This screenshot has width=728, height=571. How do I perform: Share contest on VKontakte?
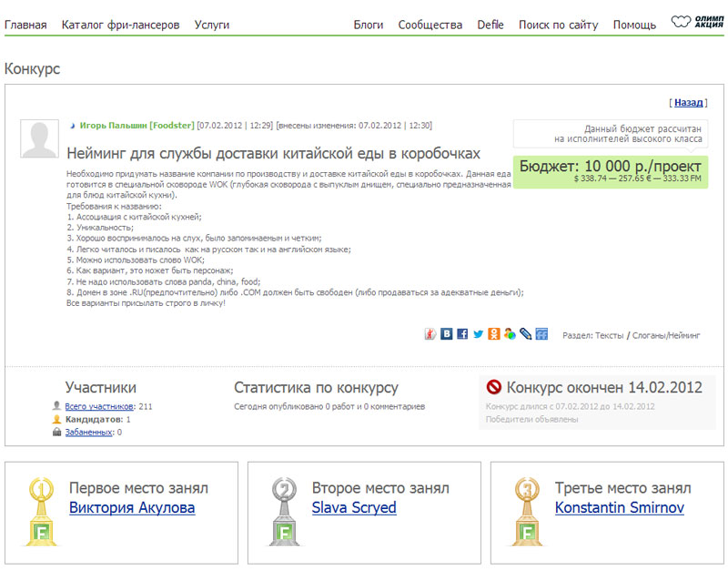(446, 334)
